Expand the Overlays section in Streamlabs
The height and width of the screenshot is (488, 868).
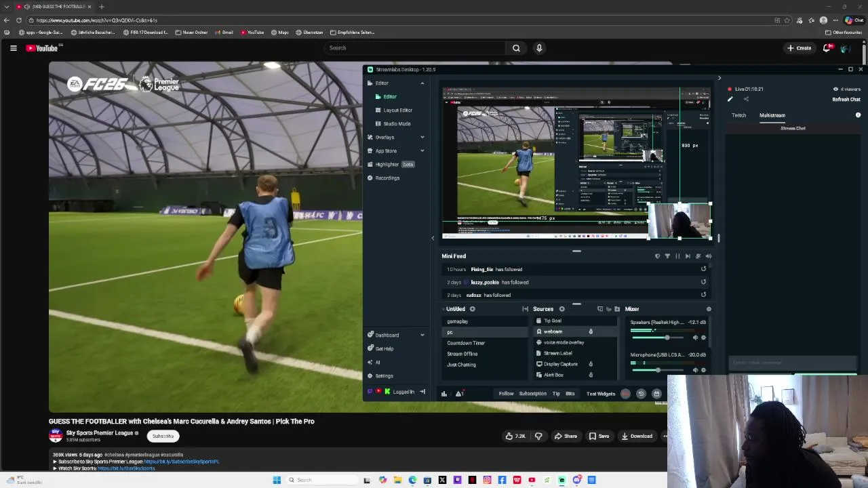tap(422, 138)
